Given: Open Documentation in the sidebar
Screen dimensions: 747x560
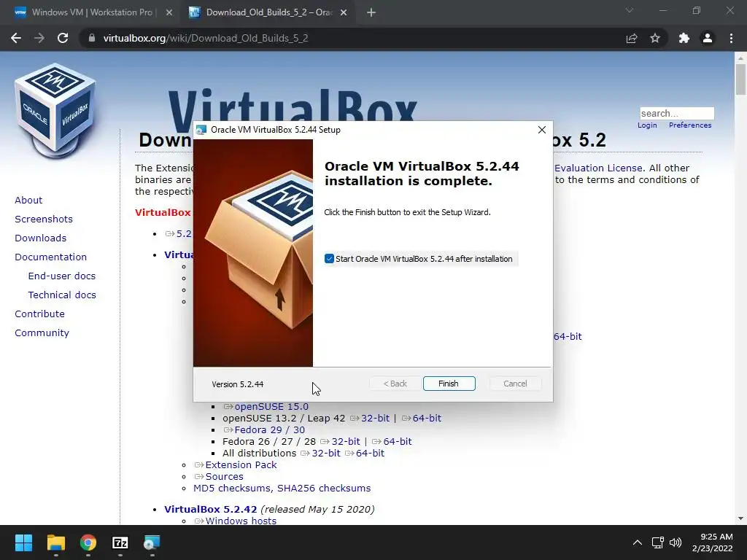Looking at the screenshot, I should 51,257.
